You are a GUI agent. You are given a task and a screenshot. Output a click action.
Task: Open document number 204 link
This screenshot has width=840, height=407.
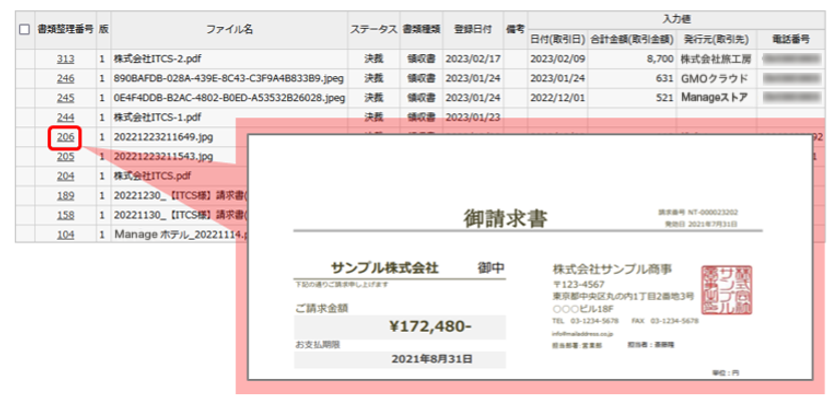click(x=65, y=176)
